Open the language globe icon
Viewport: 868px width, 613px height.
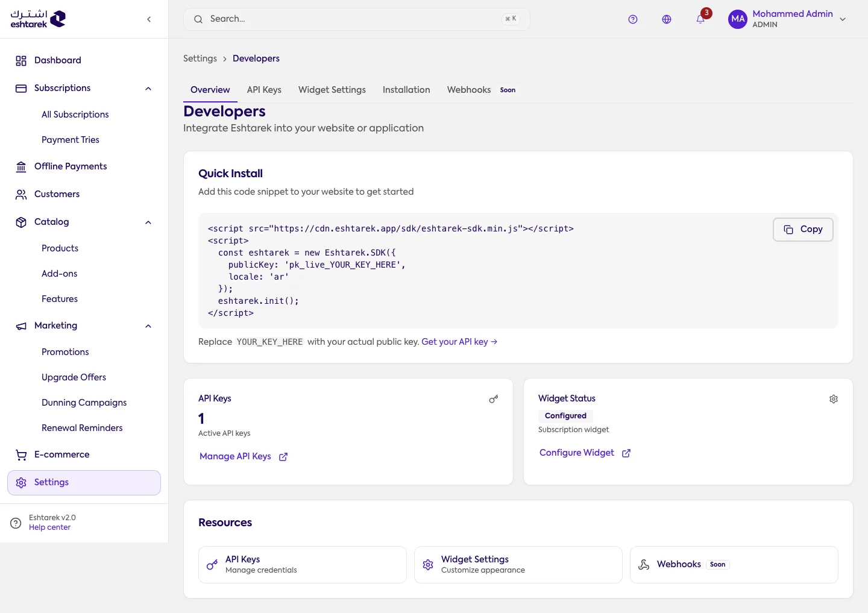[667, 19]
